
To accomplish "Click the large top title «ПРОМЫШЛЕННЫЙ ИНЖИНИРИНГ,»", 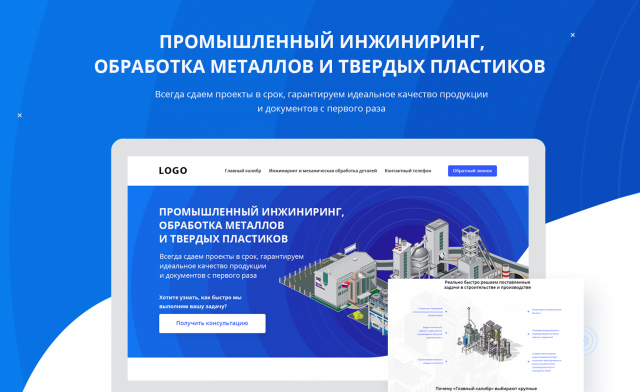I will pyautogui.click(x=322, y=42).
